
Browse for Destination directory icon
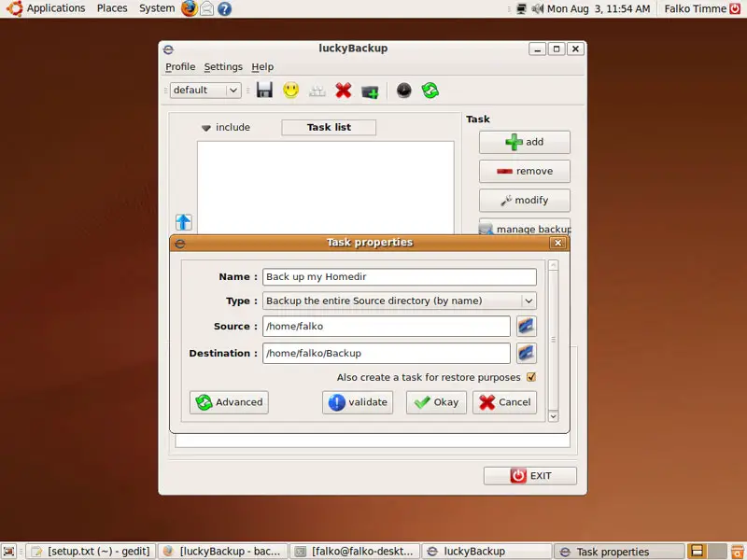527,353
